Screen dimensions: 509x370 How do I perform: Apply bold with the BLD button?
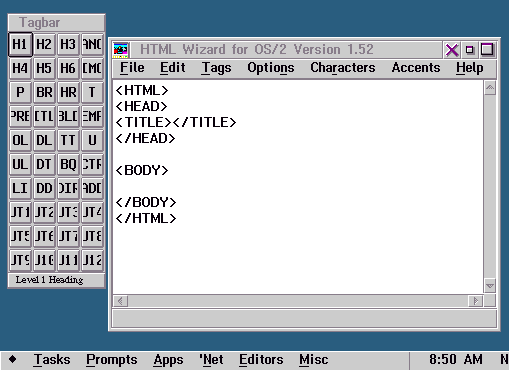68,116
